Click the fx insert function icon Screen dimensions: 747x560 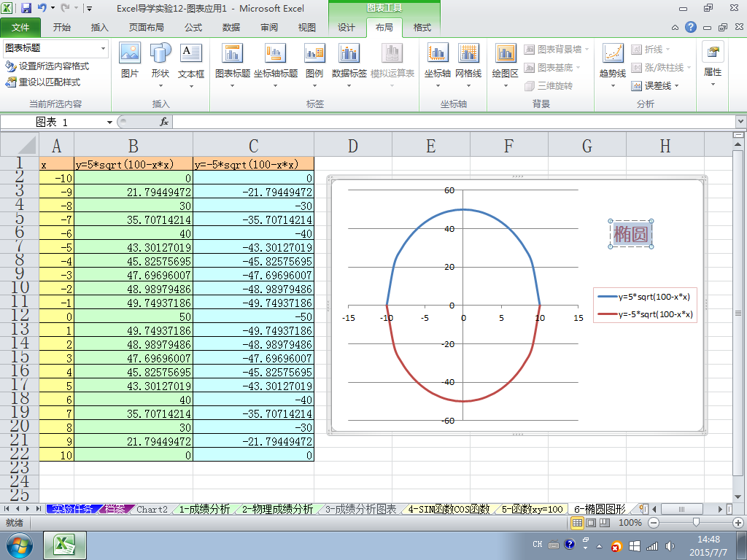pos(164,122)
